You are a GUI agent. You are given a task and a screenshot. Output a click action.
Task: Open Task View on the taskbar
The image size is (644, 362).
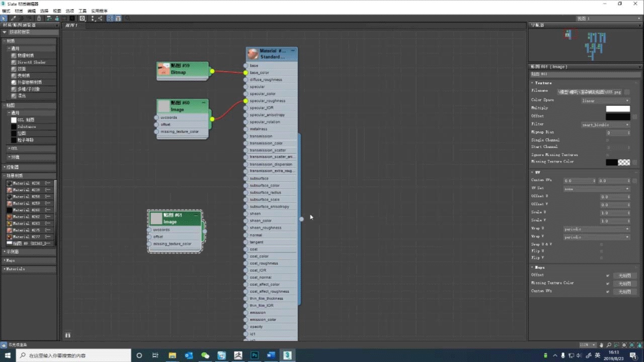coord(155,355)
